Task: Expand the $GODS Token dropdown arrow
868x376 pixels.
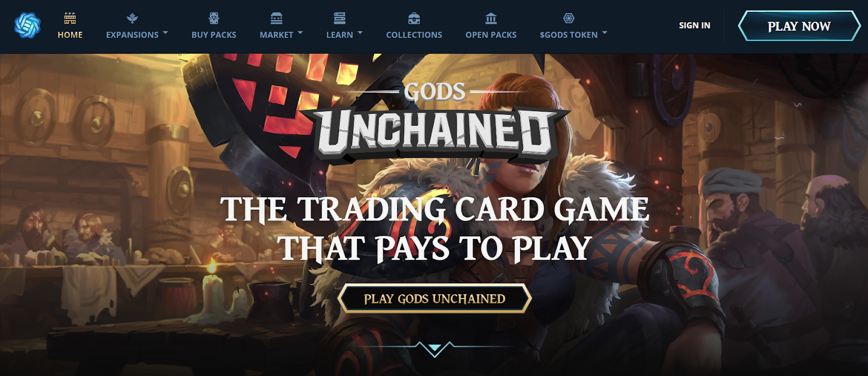Action: (605, 33)
